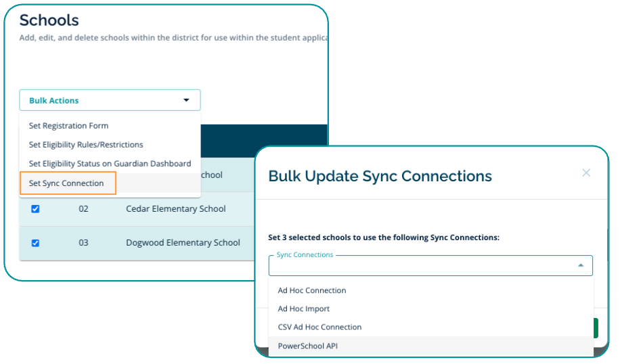
Task: Click school number 03 cell
Action: (x=83, y=243)
